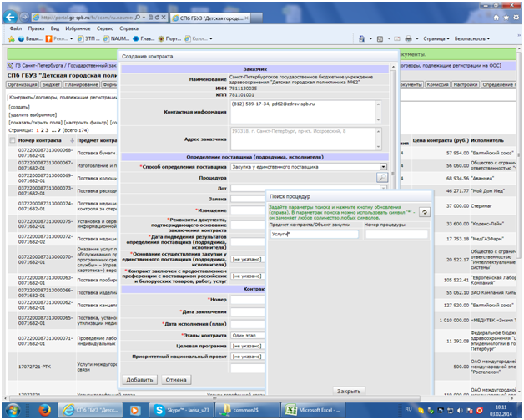Screen dimensions: 524x420
Task: Open the Правка menu
Action: click(x=36, y=28)
